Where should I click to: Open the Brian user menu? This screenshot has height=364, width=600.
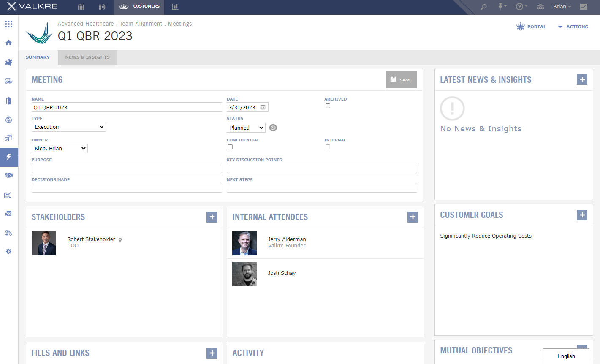click(x=562, y=7)
